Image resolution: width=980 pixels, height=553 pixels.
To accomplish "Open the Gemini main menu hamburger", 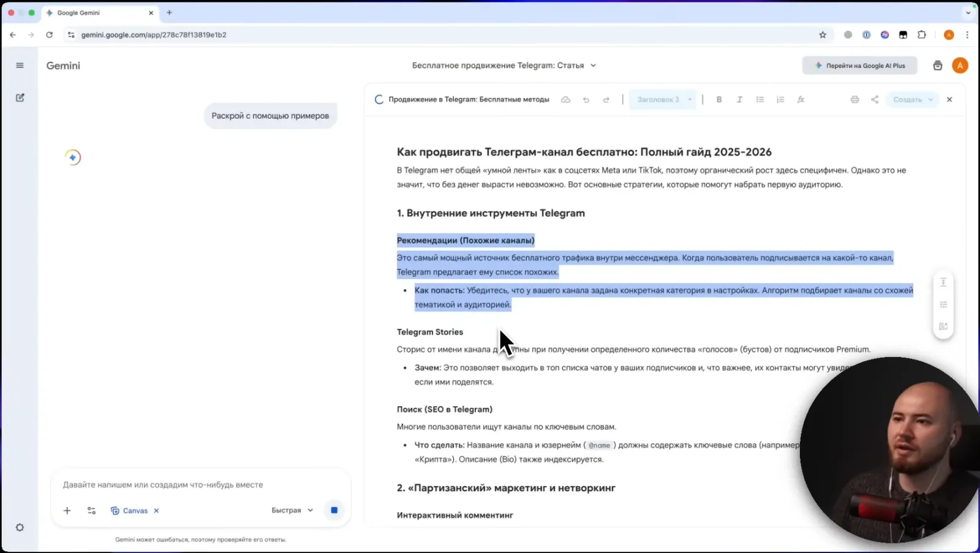I will [20, 66].
